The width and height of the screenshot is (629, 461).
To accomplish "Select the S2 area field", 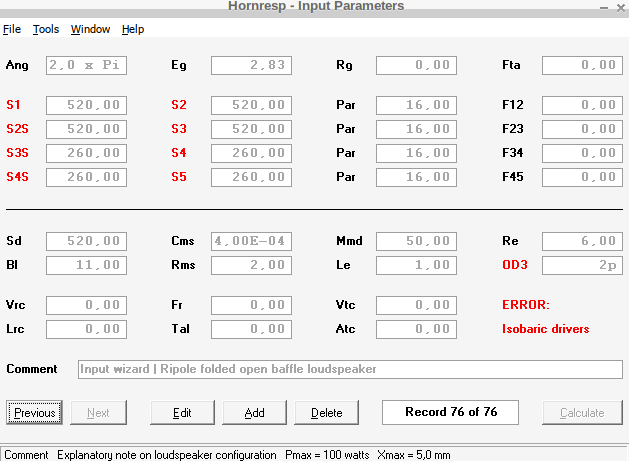I will [x=252, y=105].
